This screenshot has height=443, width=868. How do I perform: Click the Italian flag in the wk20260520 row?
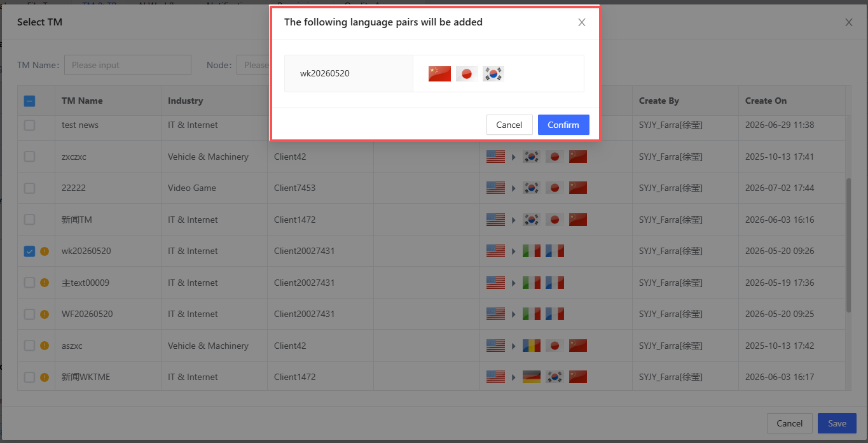click(531, 251)
